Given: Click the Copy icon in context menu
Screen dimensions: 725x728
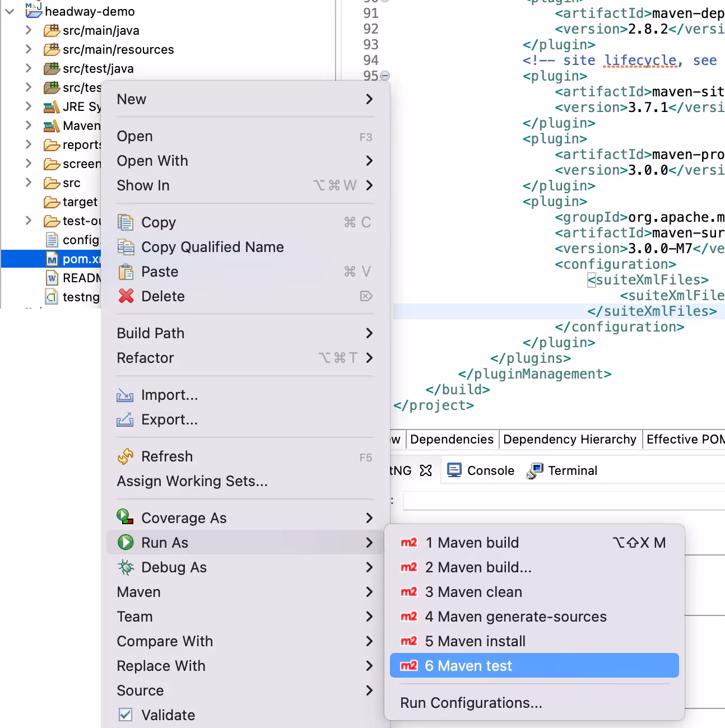Looking at the screenshot, I should click(x=126, y=222).
